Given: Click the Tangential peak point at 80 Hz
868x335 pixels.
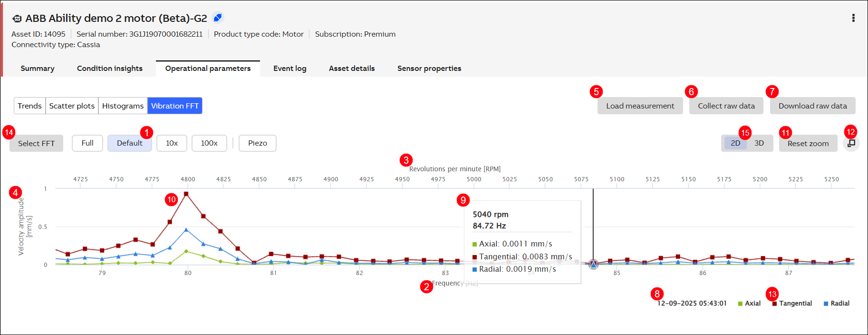Looking at the screenshot, I should pyautogui.click(x=186, y=194).
